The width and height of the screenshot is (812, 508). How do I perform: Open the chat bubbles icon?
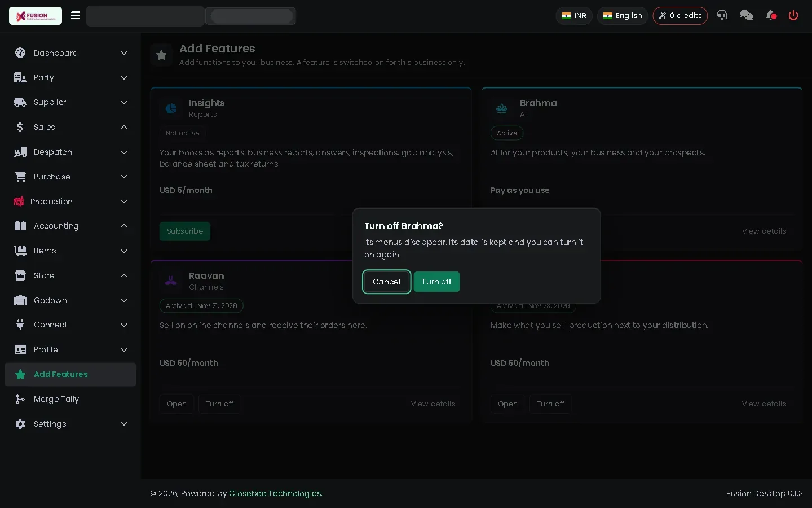click(747, 15)
